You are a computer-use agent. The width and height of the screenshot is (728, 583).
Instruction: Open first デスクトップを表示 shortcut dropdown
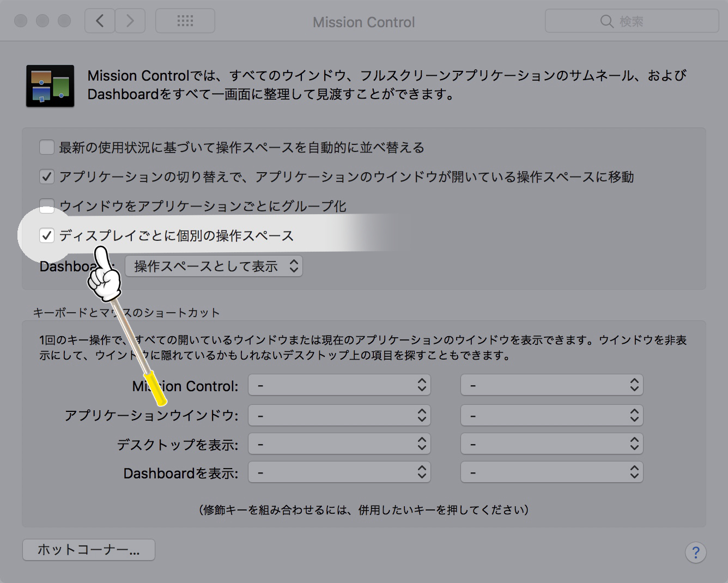[x=339, y=444]
